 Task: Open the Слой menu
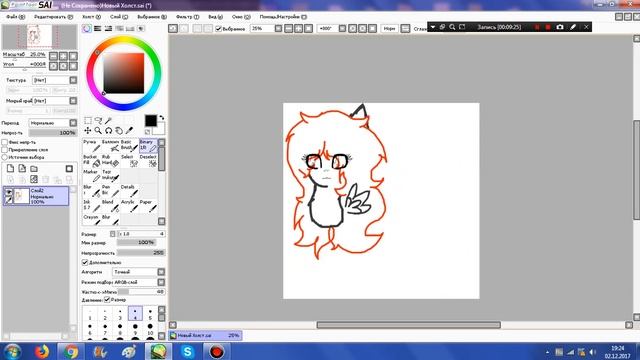pyautogui.click(x=119, y=17)
